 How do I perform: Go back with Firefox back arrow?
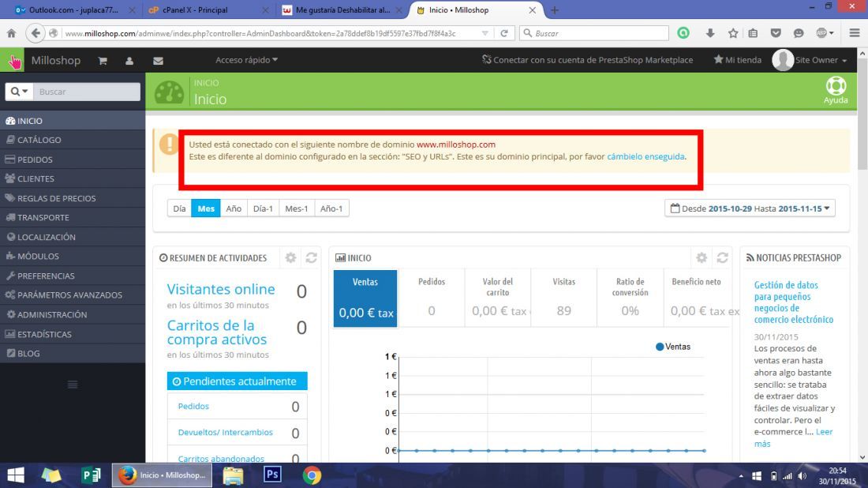click(x=36, y=33)
